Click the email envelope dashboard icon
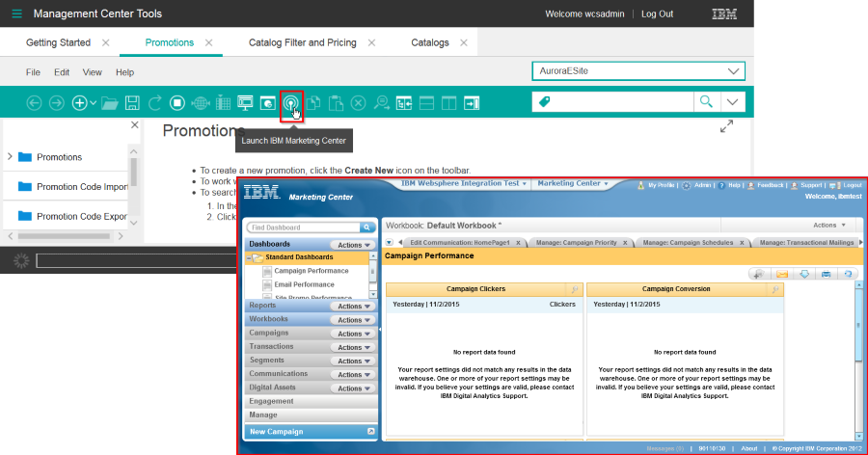This screenshot has width=868, height=455. click(x=781, y=274)
